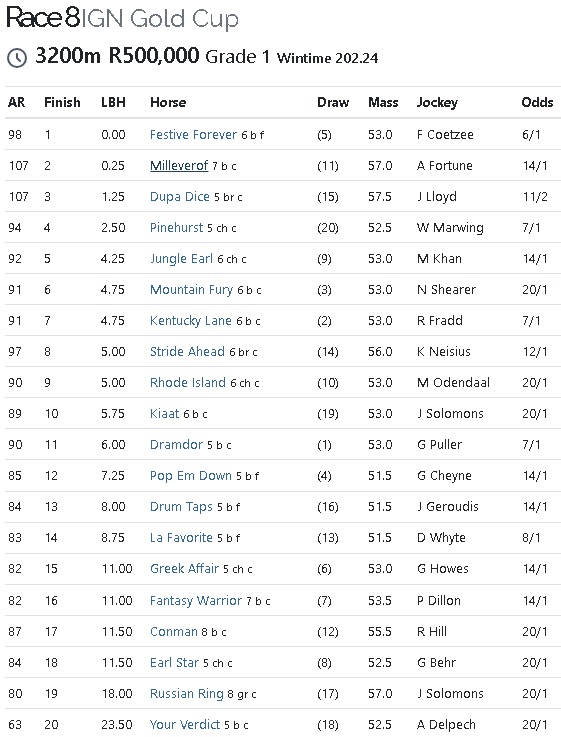Select the Stride Ahead link
The height and width of the screenshot is (737, 561).
coord(187,352)
